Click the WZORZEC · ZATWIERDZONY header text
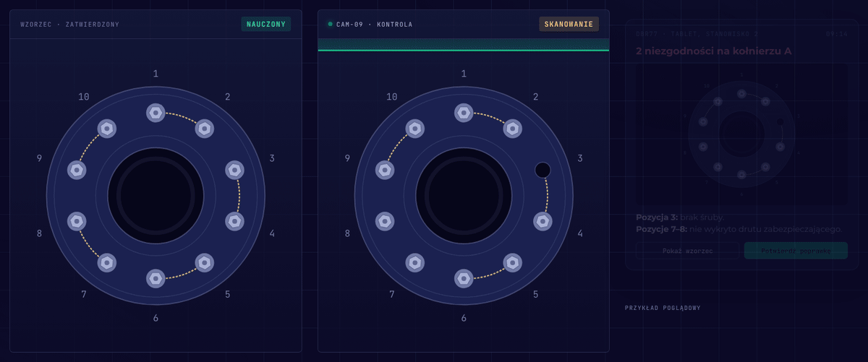Image resolution: width=868 pixels, height=362 pixels. 71,25
